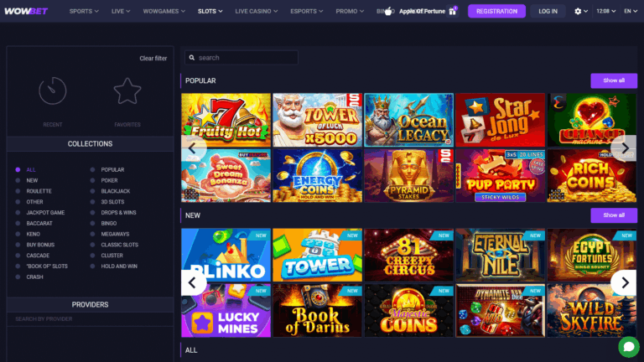The image size is (644, 362).
Task: Open the Live Casino menu
Action: tap(257, 11)
